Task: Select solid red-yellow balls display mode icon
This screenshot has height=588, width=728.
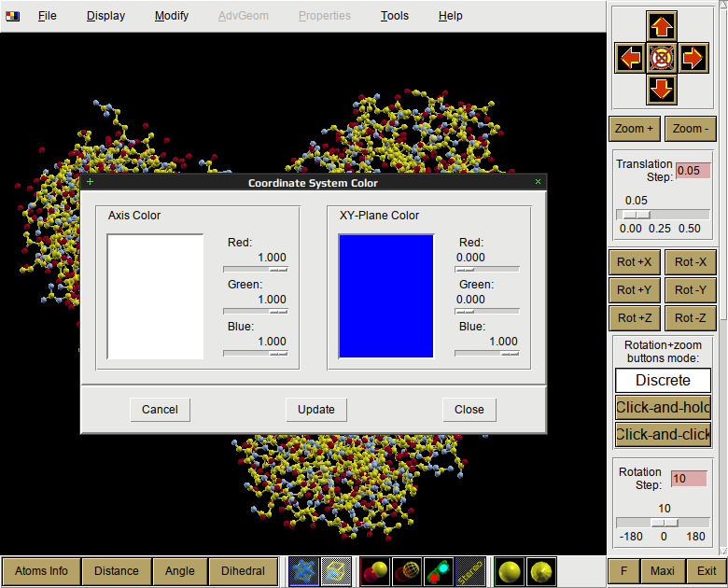Action: coord(375,571)
